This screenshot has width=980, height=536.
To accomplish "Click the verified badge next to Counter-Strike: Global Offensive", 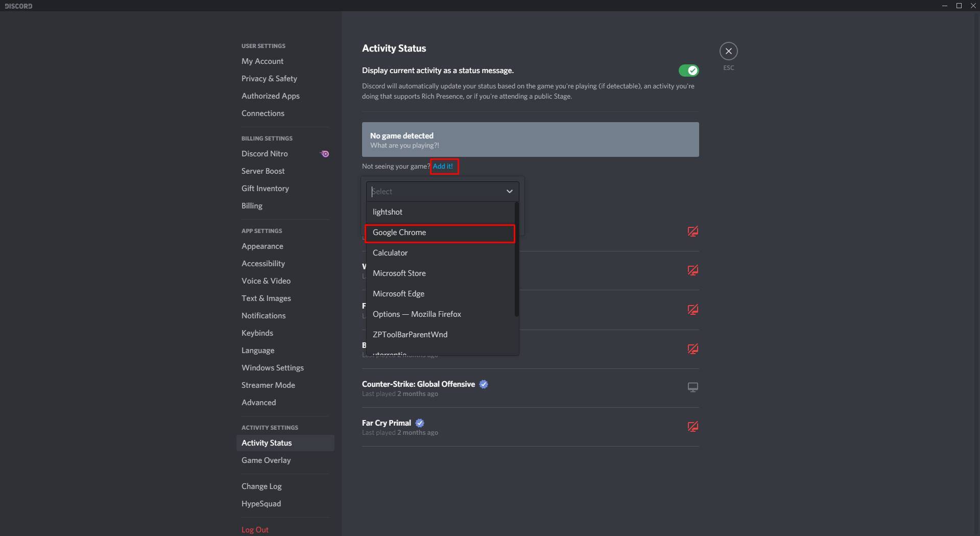I will tap(483, 384).
